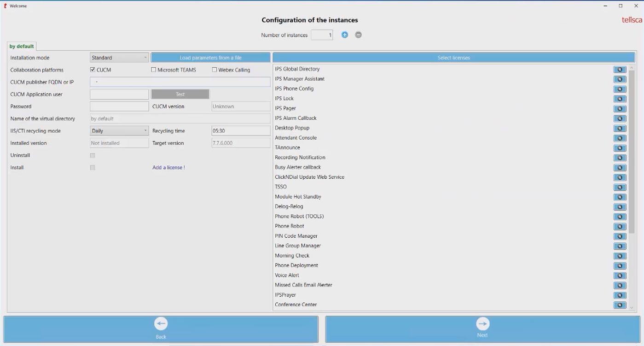Click the license icon for Attendant Console
Image resolution: width=644 pixels, height=346 pixels.
[x=620, y=138]
